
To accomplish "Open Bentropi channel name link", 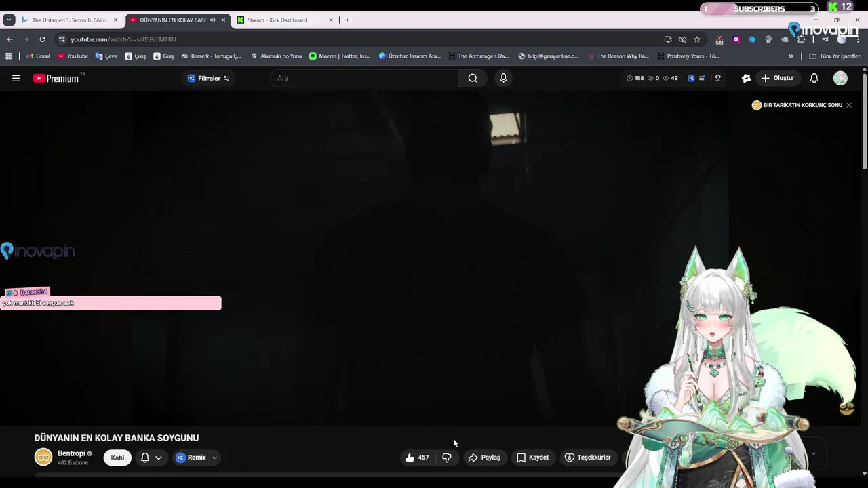I will pos(71,453).
